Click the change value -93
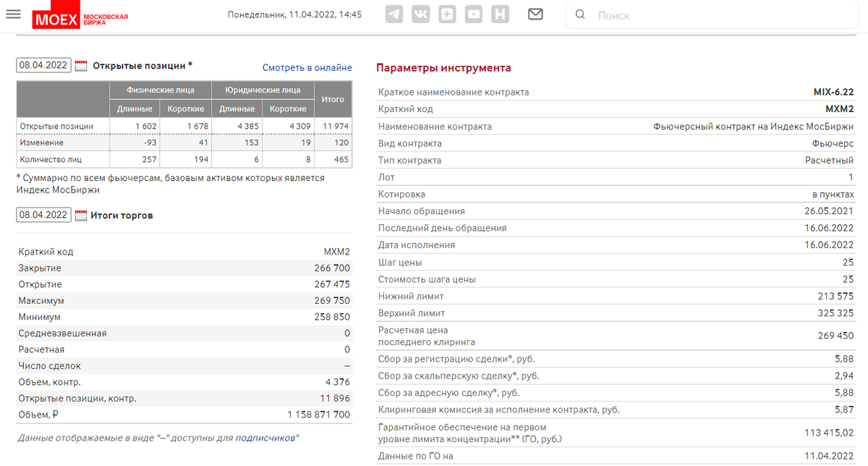868x466 pixels. (150, 143)
